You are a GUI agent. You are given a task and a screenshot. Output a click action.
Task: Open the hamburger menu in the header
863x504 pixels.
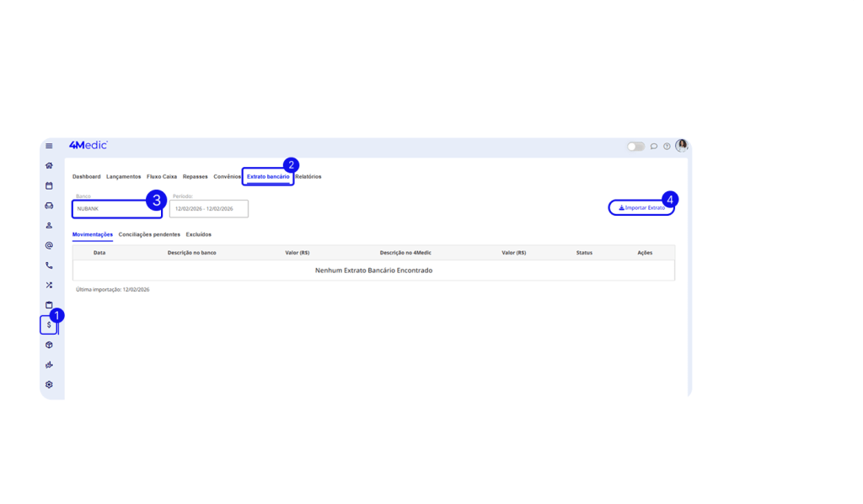click(49, 146)
